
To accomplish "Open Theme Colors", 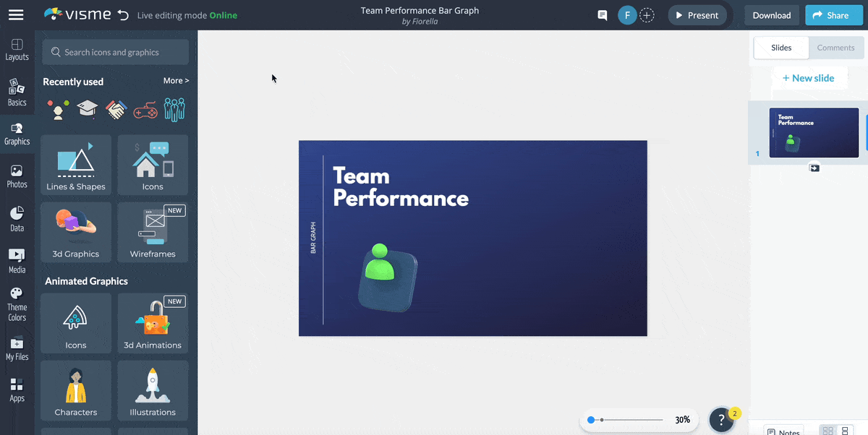I will click(x=17, y=302).
